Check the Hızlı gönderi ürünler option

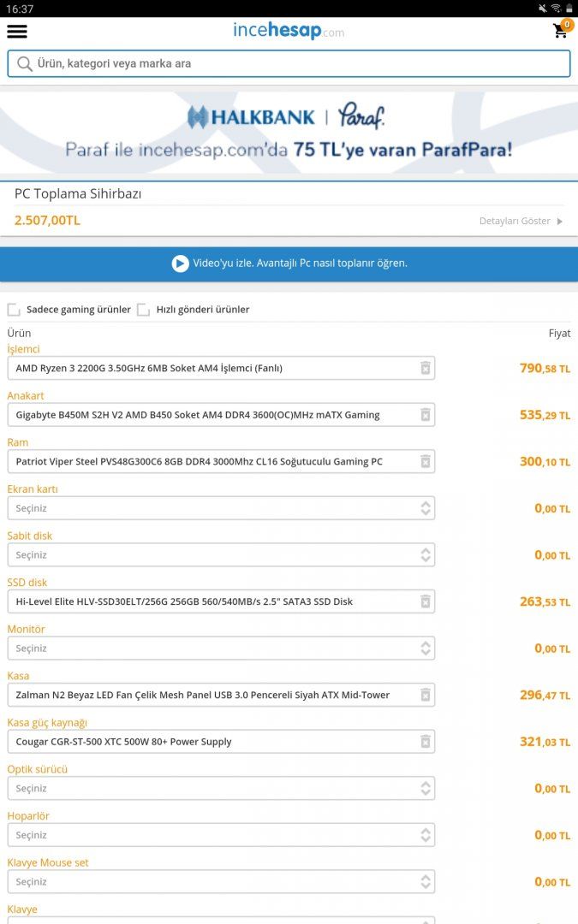[x=144, y=310]
